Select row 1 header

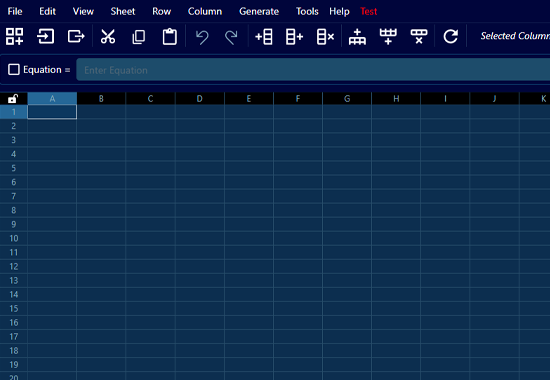click(14, 112)
